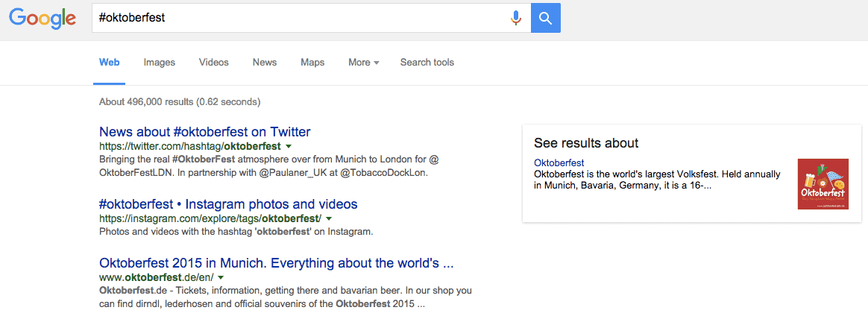This screenshot has height=319, width=868.
Task: Open 'Oktoberfest 2015 in Munich' result
Action: 277,262
